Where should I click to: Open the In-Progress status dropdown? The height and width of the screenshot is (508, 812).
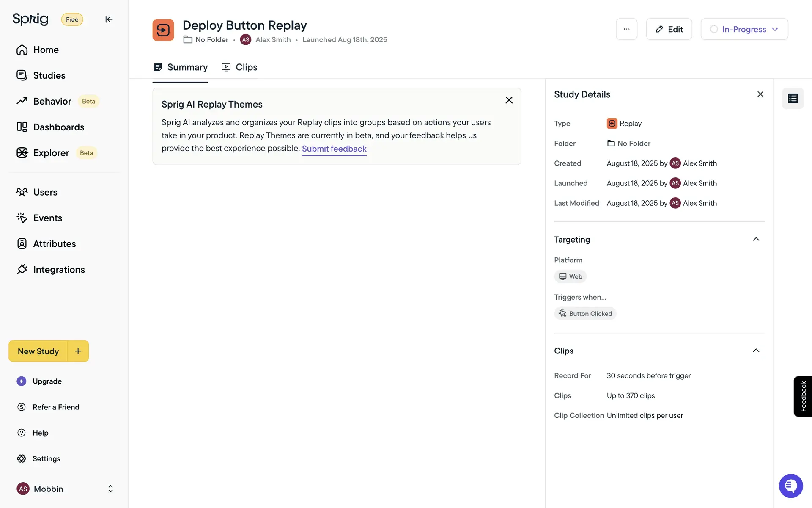744,29
